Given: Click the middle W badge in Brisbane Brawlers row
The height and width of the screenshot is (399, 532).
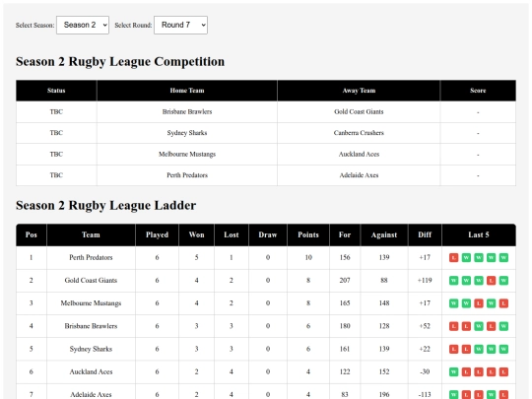Looking at the screenshot, I should tap(479, 326).
